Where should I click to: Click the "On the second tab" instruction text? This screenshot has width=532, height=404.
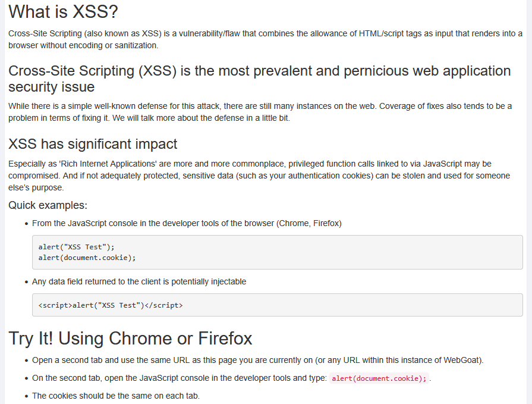(x=178, y=378)
